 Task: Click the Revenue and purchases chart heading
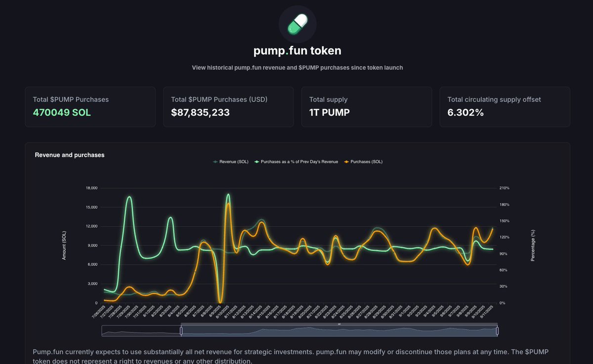click(70, 155)
